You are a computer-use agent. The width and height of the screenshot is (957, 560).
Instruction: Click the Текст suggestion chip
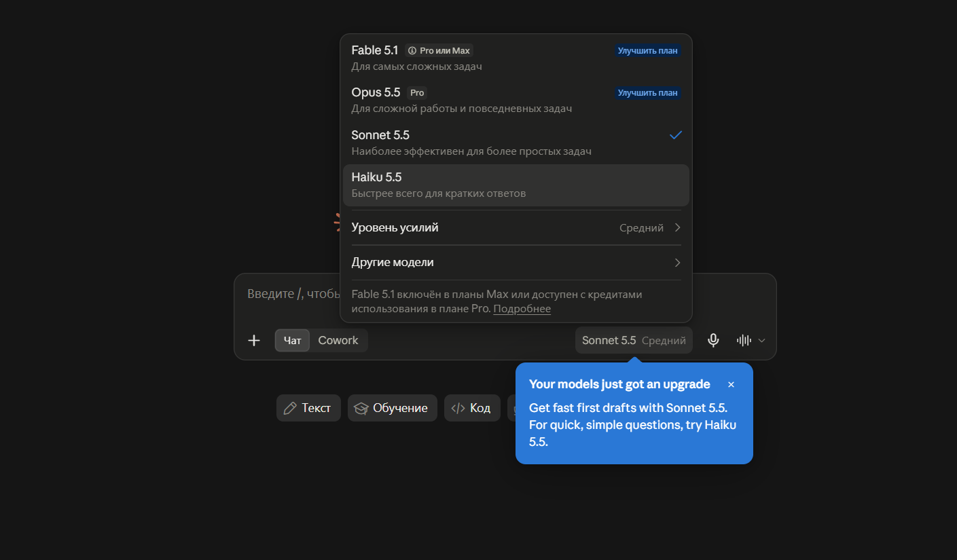click(x=308, y=408)
